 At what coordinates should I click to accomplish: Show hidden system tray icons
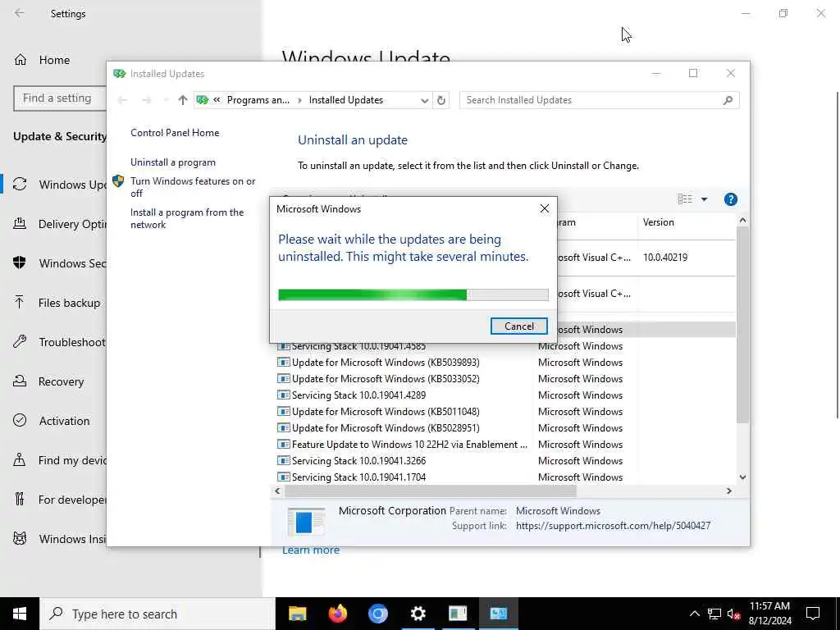click(694, 614)
